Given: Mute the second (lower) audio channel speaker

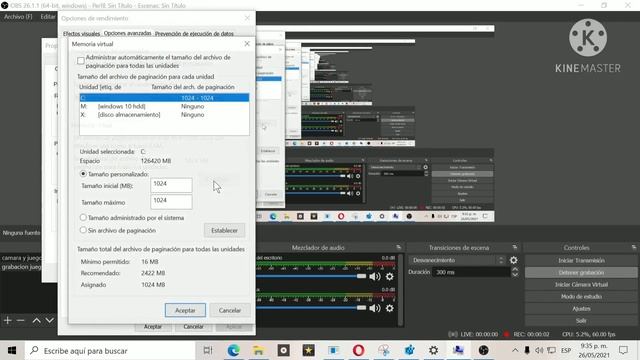Looking at the screenshot, I should tap(374, 308).
